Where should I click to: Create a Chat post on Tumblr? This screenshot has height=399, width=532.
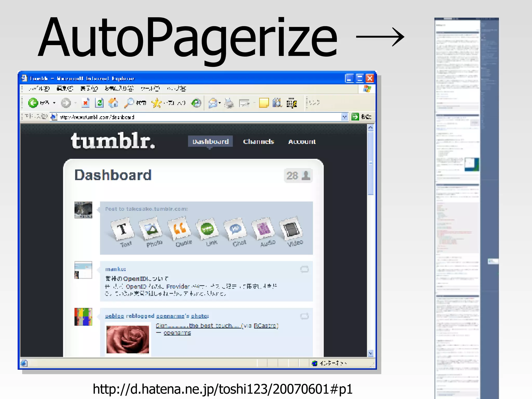pos(236,232)
